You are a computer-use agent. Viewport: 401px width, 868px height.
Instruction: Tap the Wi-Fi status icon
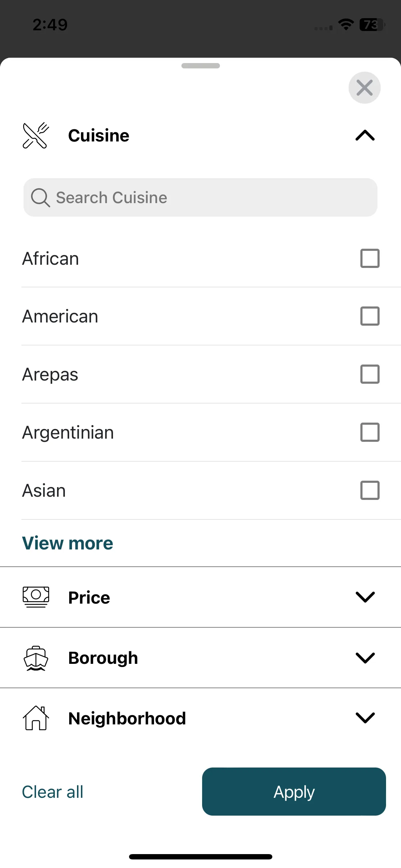(346, 25)
